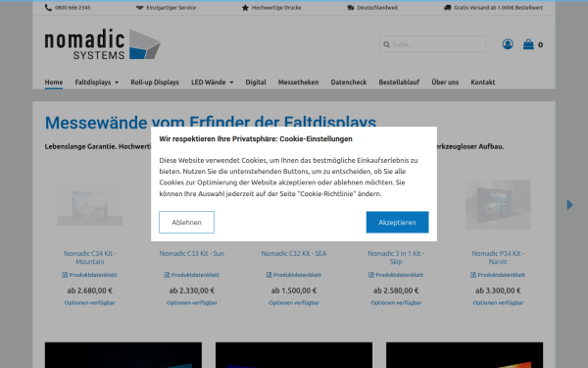Click the Messewände vom Erfinder der Faltdisplays heading

pyautogui.click(x=211, y=122)
